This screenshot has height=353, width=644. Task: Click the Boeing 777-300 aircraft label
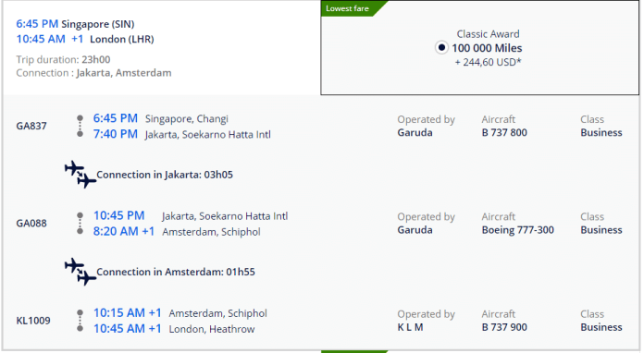(517, 230)
